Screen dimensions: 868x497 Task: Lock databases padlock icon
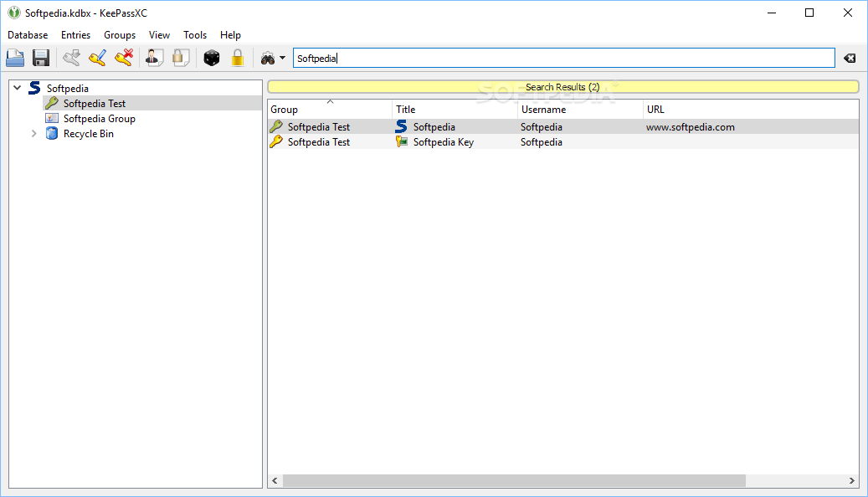238,58
